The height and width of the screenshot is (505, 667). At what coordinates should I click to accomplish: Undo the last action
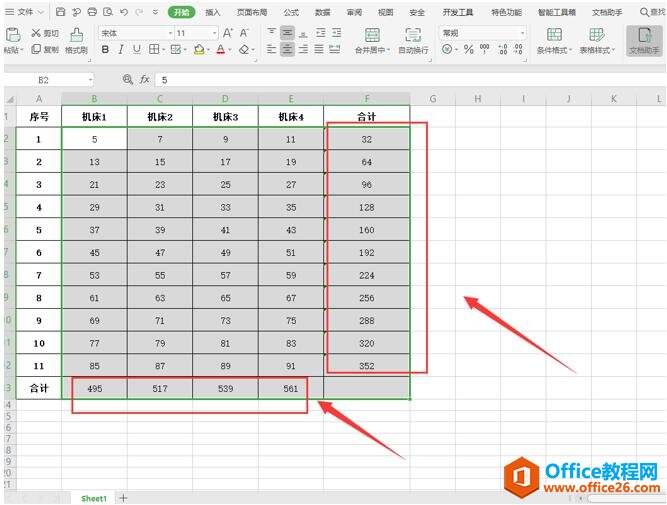pyautogui.click(x=124, y=12)
